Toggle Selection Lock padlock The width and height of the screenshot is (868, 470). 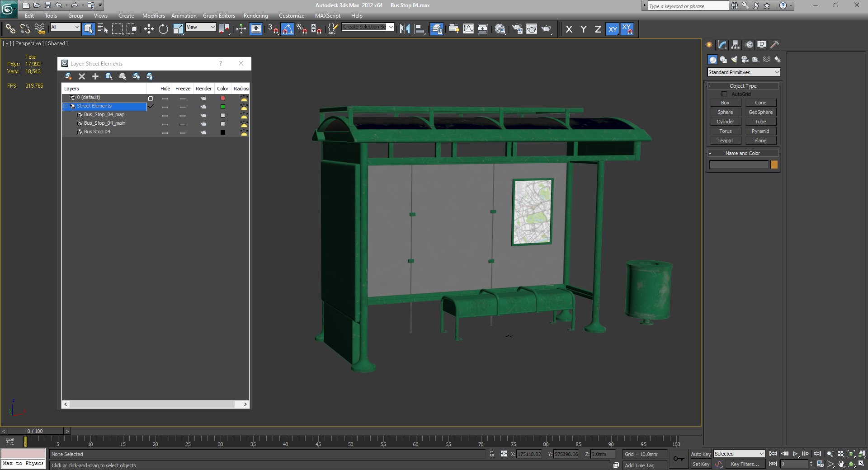tap(491, 454)
